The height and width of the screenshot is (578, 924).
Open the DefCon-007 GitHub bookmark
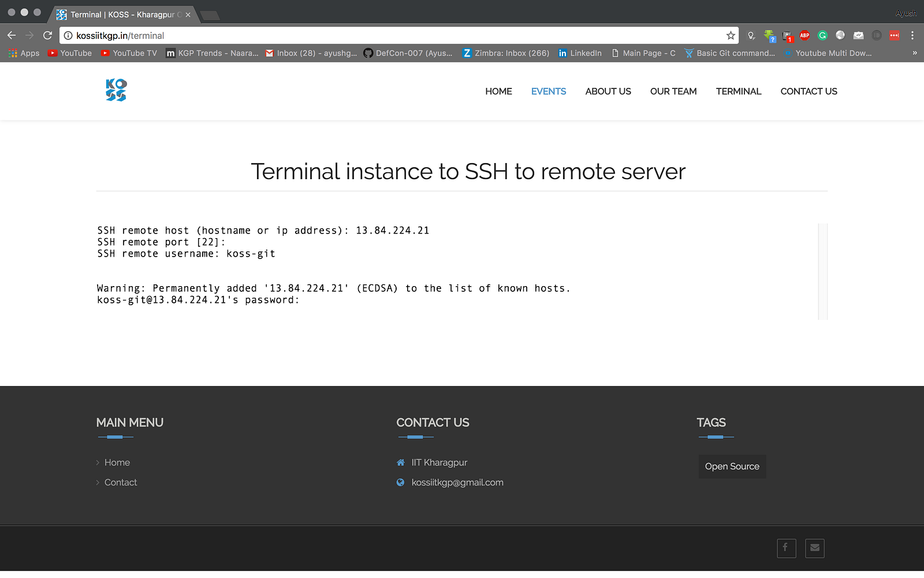(x=408, y=53)
